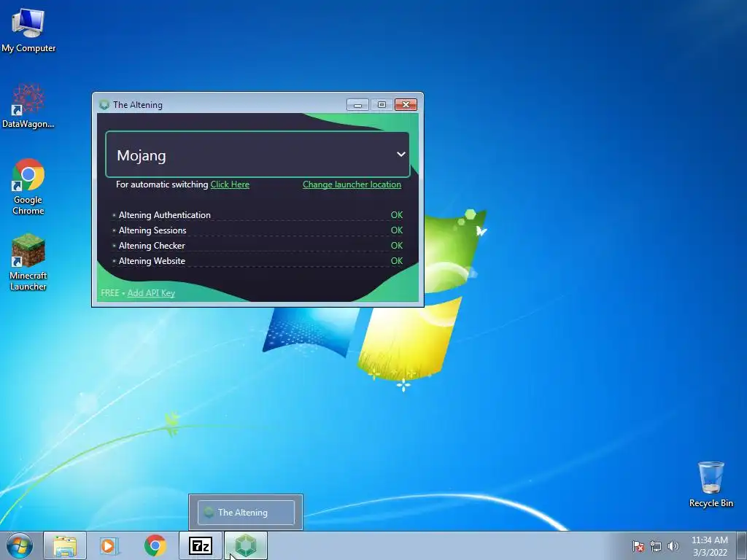Click the Action Center flag tray icon
This screenshot has height=560, width=747.
[638, 546]
